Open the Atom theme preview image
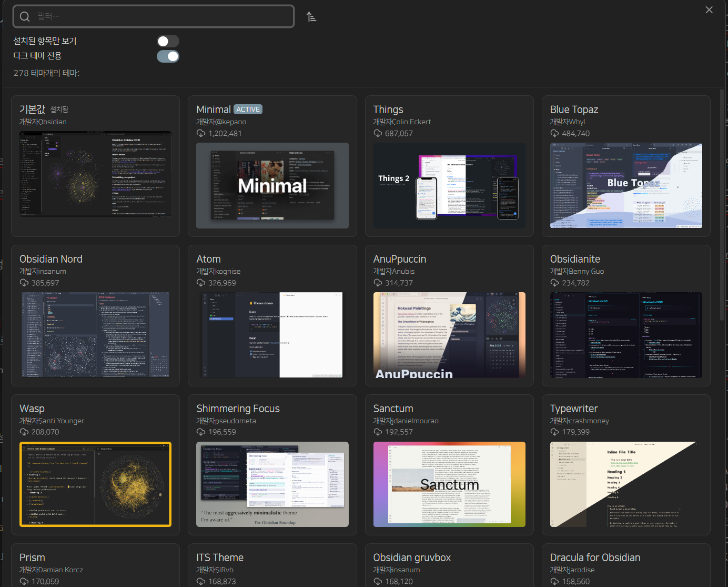 click(x=272, y=335)
